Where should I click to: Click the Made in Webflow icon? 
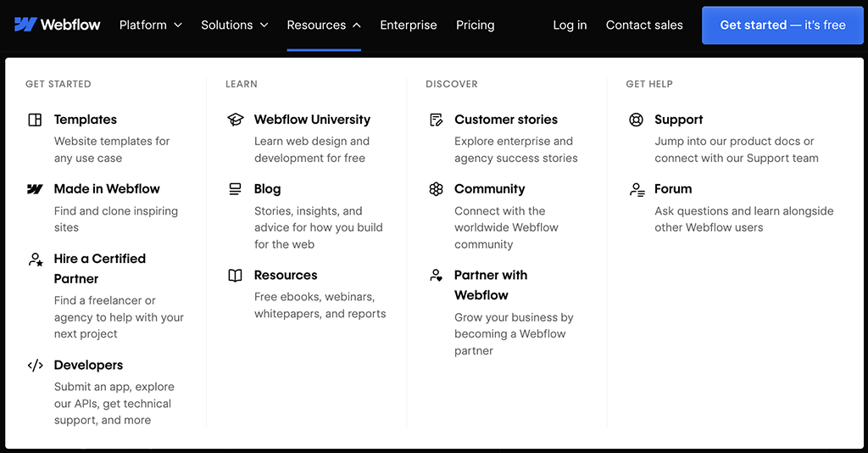[35, 189]
